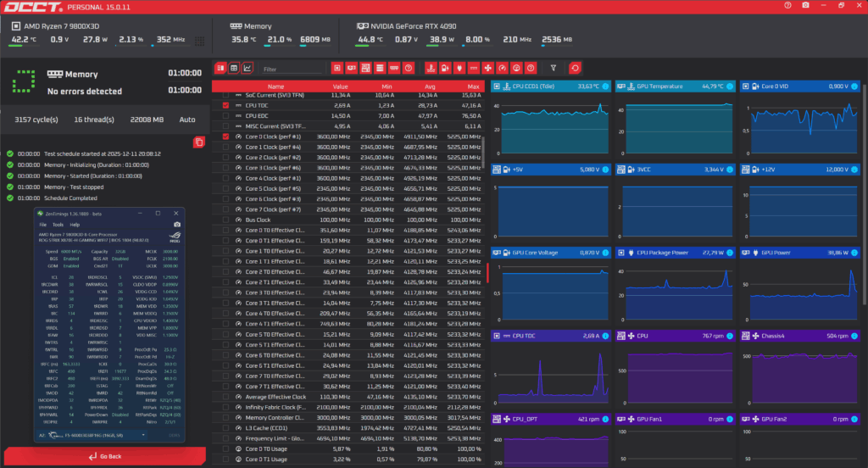868x468 pixels.
Task: Click into the sensor Filter field
Action: point(292,70)
